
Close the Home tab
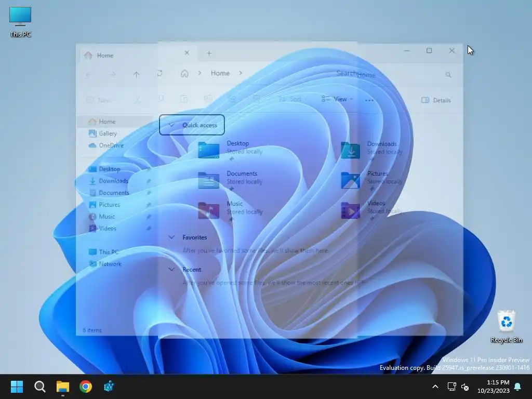(x=187, y=53)
